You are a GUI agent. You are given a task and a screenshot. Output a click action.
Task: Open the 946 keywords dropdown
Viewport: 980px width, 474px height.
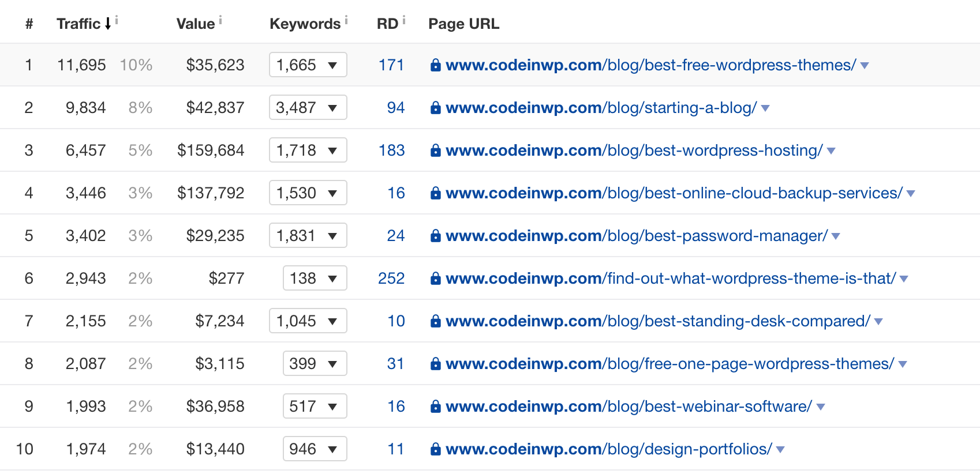[x=315, y=449]
